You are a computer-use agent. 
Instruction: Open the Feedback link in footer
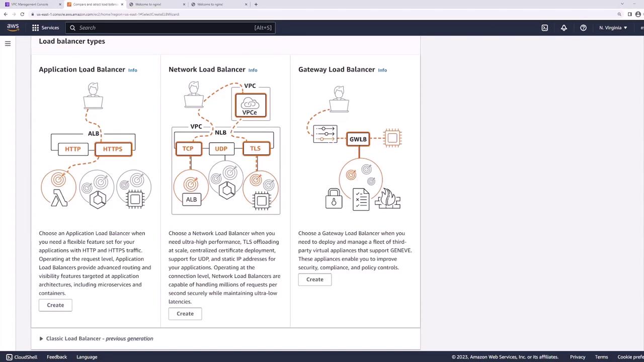tap(57, 357)
